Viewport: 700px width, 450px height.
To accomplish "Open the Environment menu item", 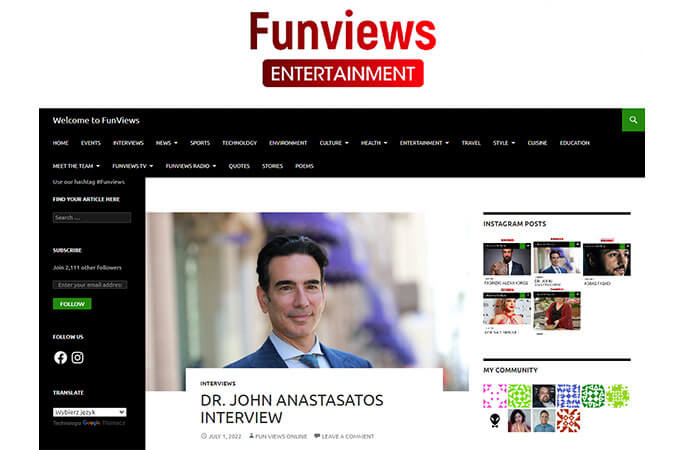I will (x=288, y=143).
